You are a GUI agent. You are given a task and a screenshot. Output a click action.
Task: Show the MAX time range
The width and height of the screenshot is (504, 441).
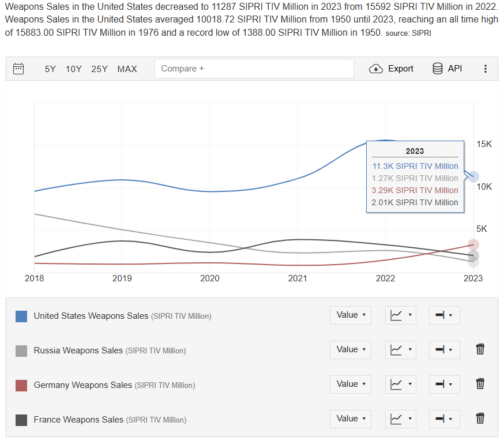point(127,69)
